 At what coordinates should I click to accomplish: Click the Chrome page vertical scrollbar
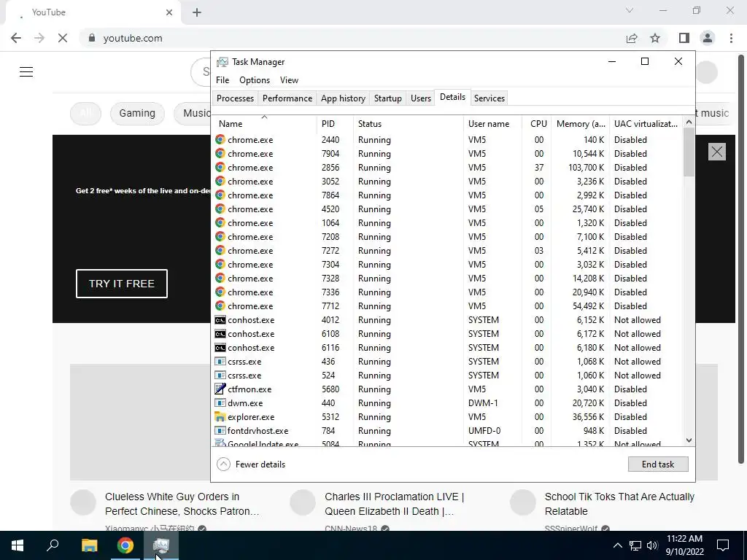pyautogui.click(x=741, y=257)
